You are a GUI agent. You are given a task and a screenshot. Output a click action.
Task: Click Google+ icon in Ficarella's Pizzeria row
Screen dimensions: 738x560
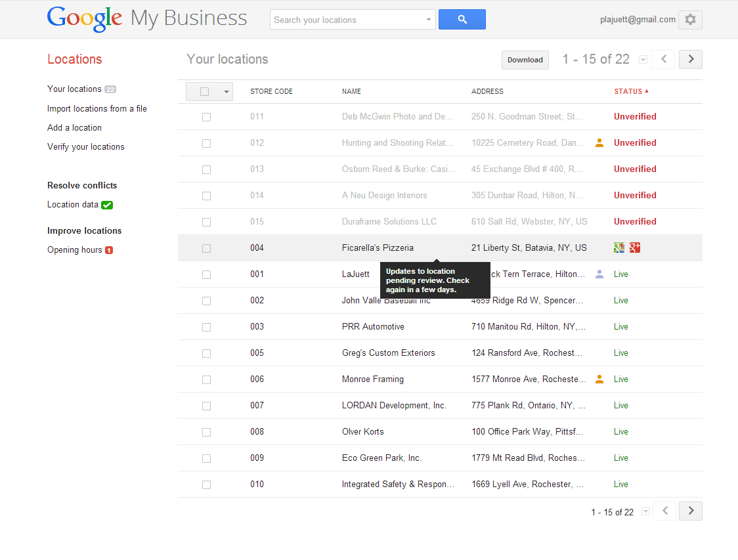[635, 248]
